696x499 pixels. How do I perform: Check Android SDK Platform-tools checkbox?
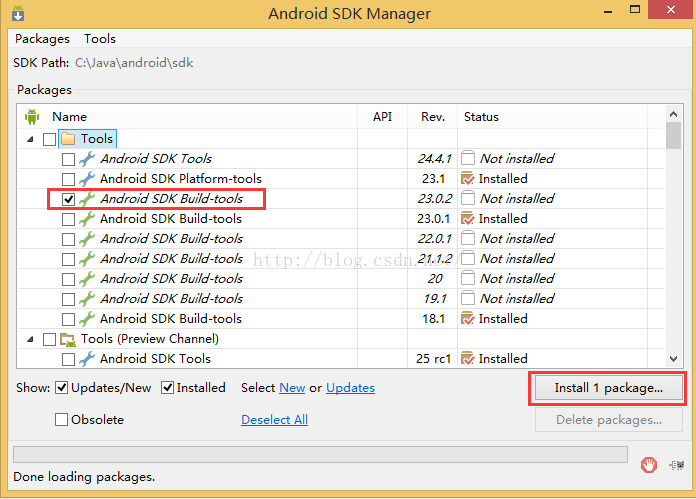[x=68, y=179]
